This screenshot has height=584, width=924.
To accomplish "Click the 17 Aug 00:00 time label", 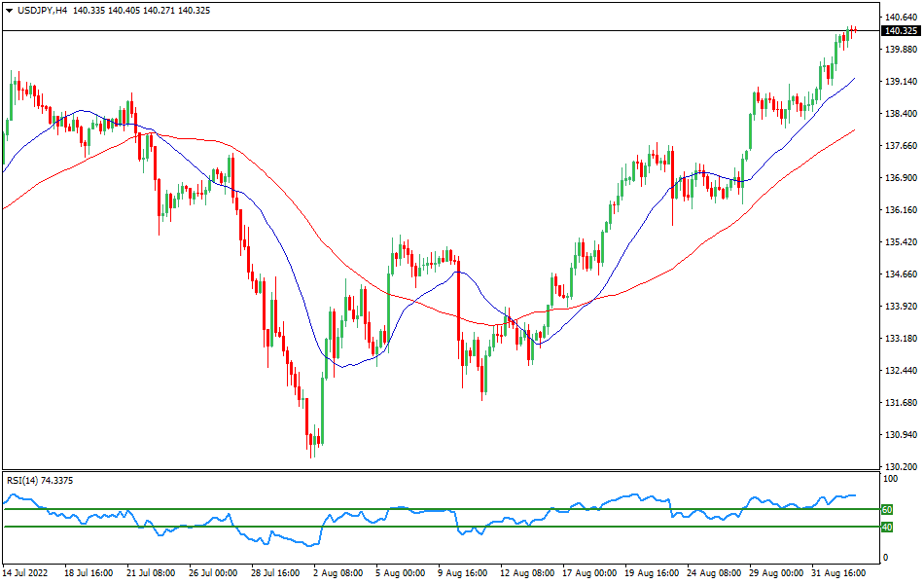I will pos(588,573).
